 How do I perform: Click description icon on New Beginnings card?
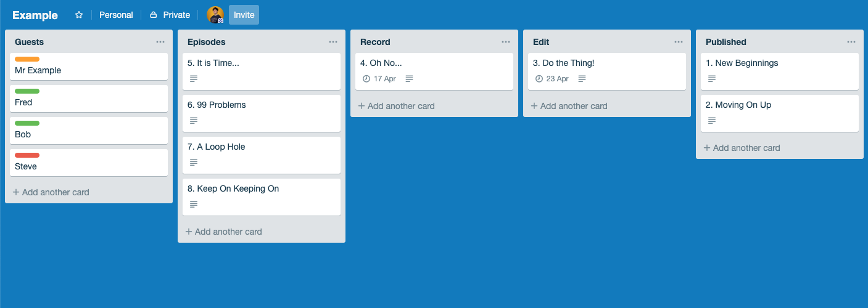[712, 79]
